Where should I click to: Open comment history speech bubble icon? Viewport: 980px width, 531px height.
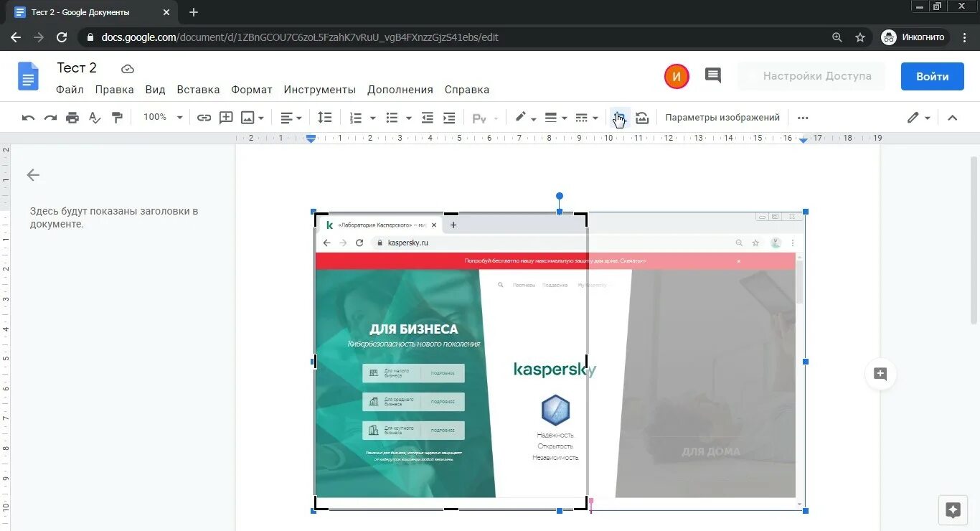click(713, 76)
